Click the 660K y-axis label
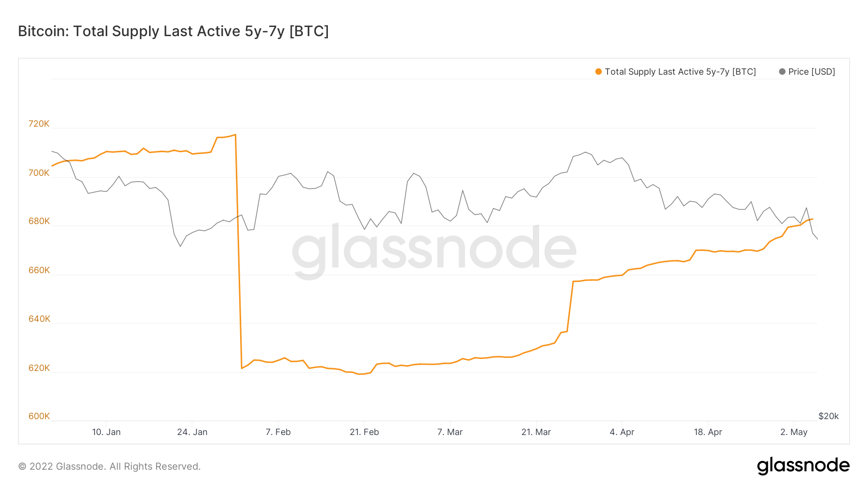 click(39, 270)
